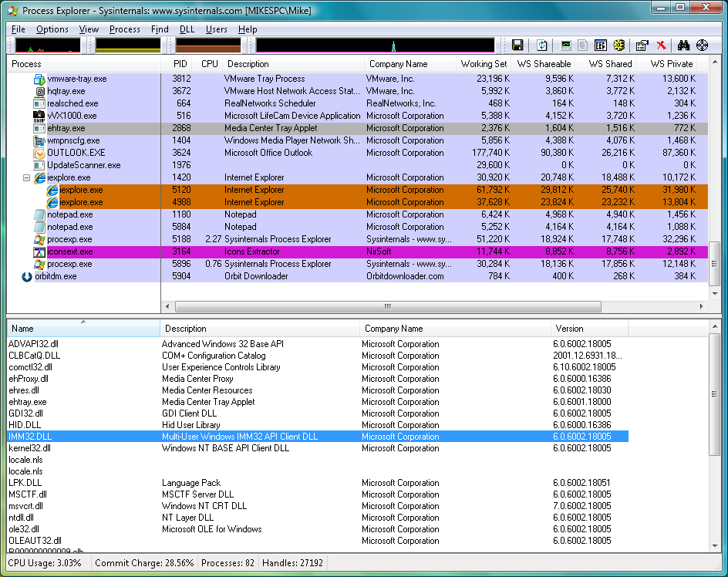Viewport: 728px width, 577px height.
Task: Select msvcrt.dll in the DLL list
Action: (318, 506)
